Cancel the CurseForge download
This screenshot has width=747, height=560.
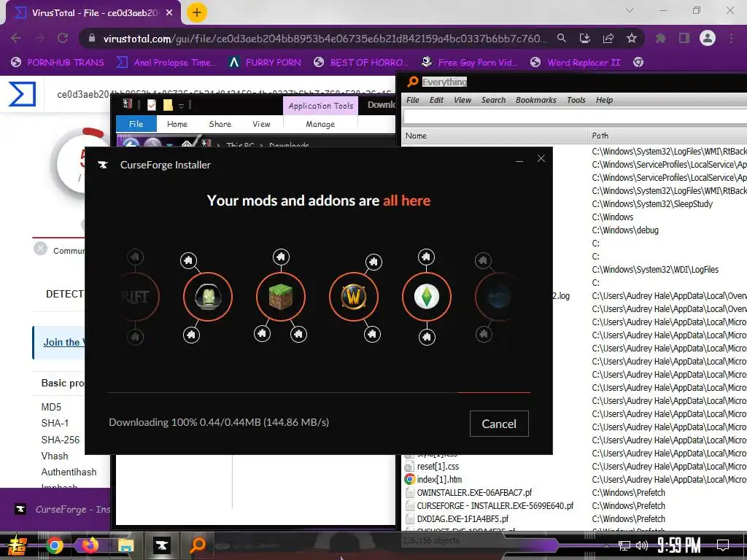pos(499,424)
